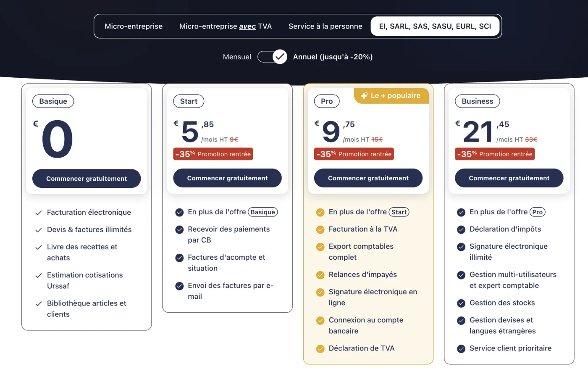The image size is (588, 369).
Task: Click the Basique tag in Start features
Action: point(263,212)
